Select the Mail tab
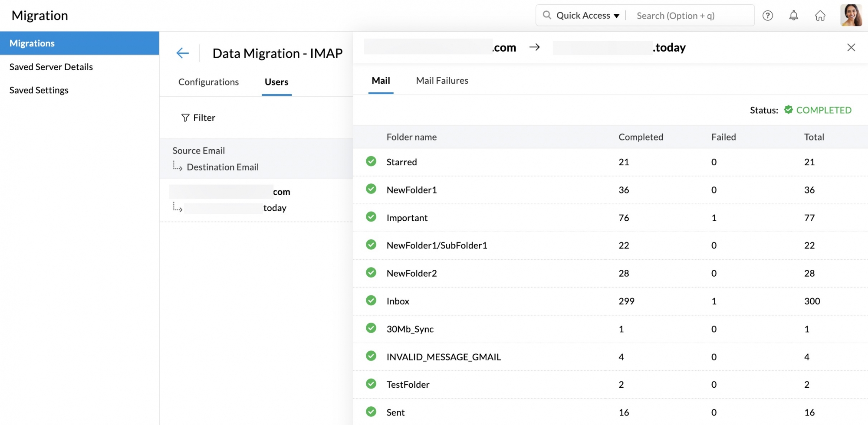Screen dimensions: 868x425 [381, 81]
